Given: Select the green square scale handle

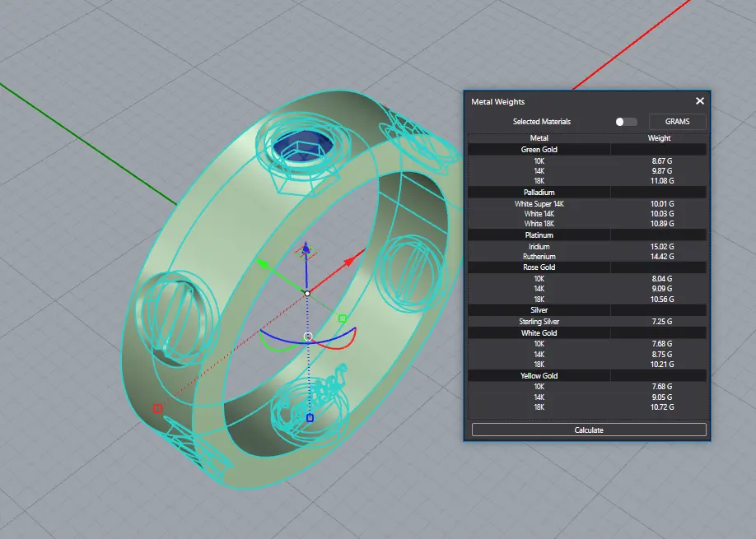Looking at the screenshot, I should pos(343,318).
